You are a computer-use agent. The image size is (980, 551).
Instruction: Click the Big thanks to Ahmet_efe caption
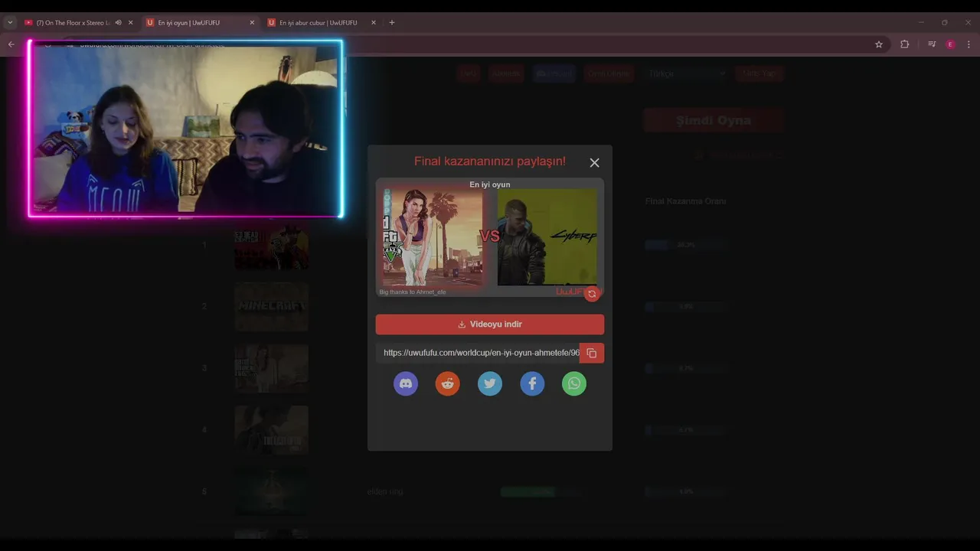pos(413,292)
